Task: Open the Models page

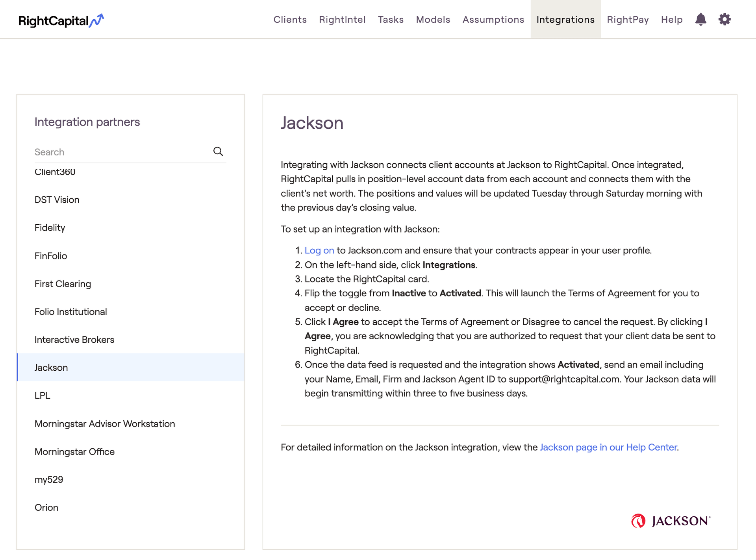Action: tap(433, 20)
